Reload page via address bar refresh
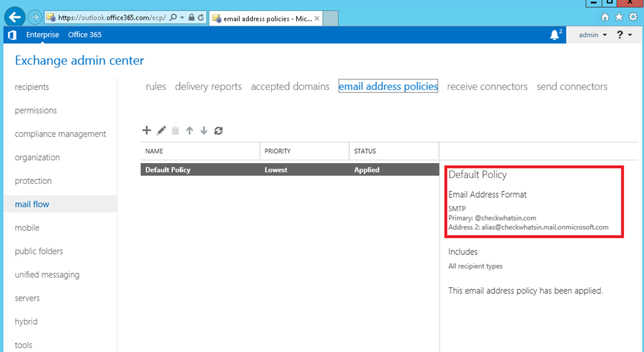Viewport: 644px width, 352px height. (x=201, y=17)
